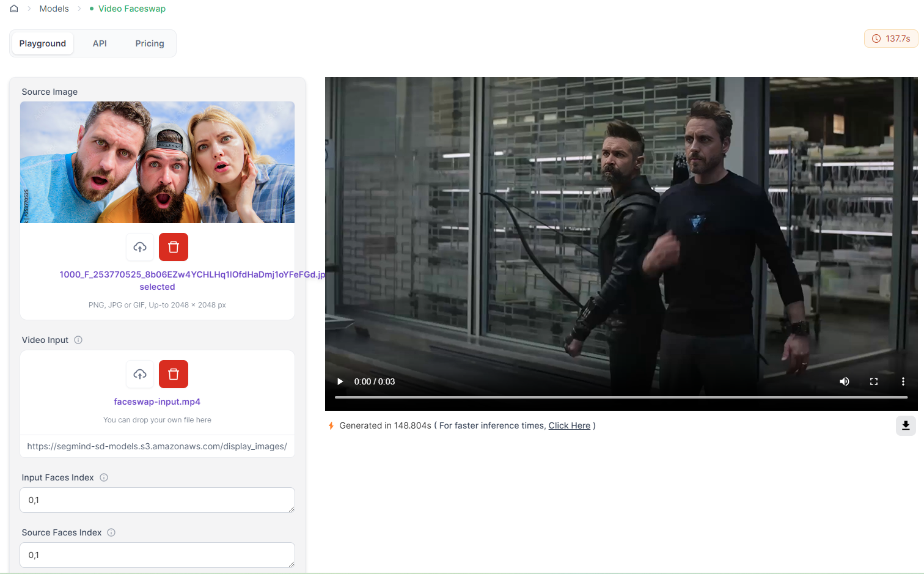Click the Input Faces Index label
The height and width of the screenshot is (574, 924).
(x=57, y=477)
